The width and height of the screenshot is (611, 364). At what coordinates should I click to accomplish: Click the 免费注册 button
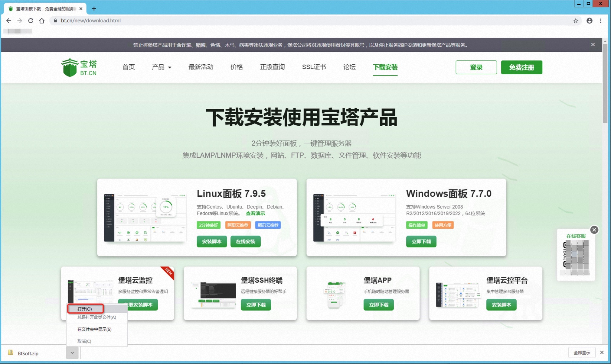(521, 67)
